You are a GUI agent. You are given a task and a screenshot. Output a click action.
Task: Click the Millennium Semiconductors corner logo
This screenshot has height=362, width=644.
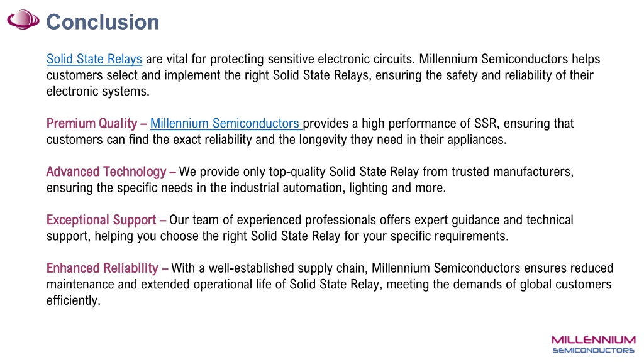(x=594, y=344)
